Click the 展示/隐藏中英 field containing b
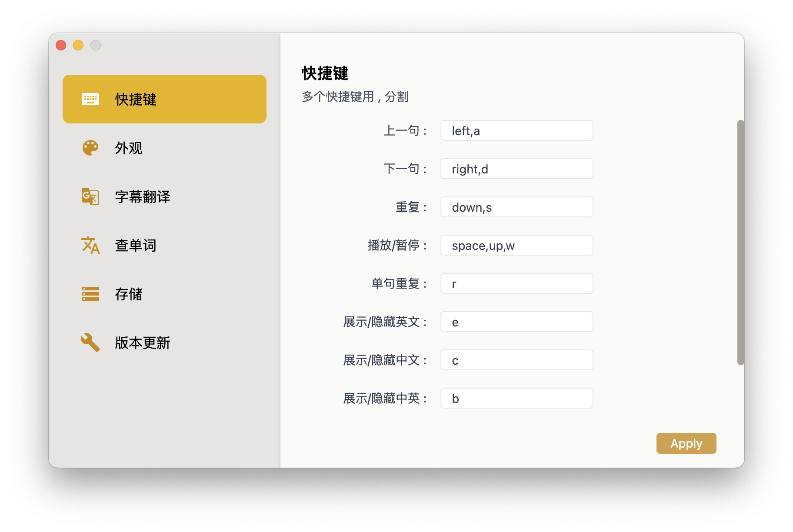The height and width of the screenshot is (532, 793). pos(516,399)
